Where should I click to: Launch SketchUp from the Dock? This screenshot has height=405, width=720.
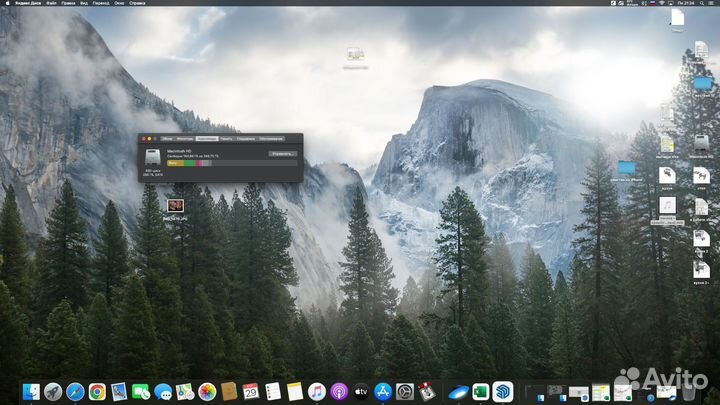point(503,392)
